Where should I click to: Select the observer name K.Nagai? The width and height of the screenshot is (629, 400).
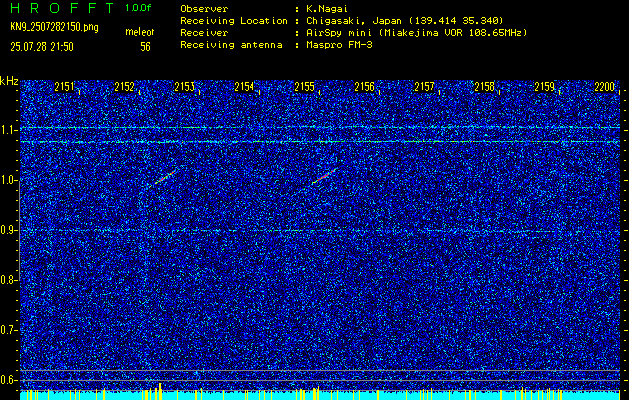coord(325,9)
